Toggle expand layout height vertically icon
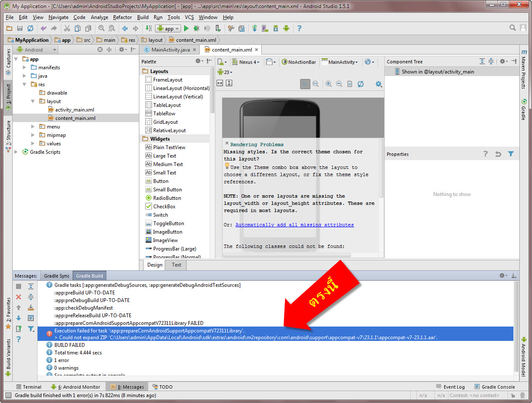This screenshot has width=532, height=403. 229,83
